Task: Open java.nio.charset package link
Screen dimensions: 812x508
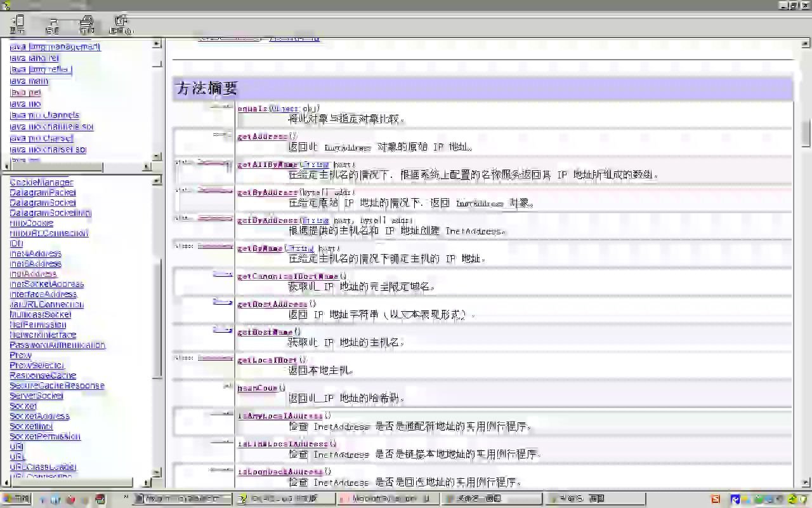Action: tap(42, 138)
